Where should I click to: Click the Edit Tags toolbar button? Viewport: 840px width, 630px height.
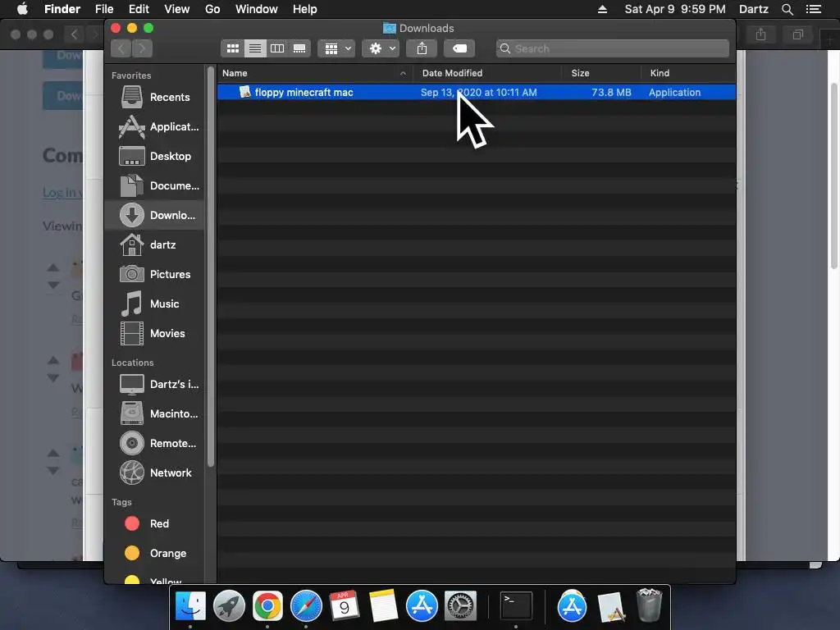[459, 48]
